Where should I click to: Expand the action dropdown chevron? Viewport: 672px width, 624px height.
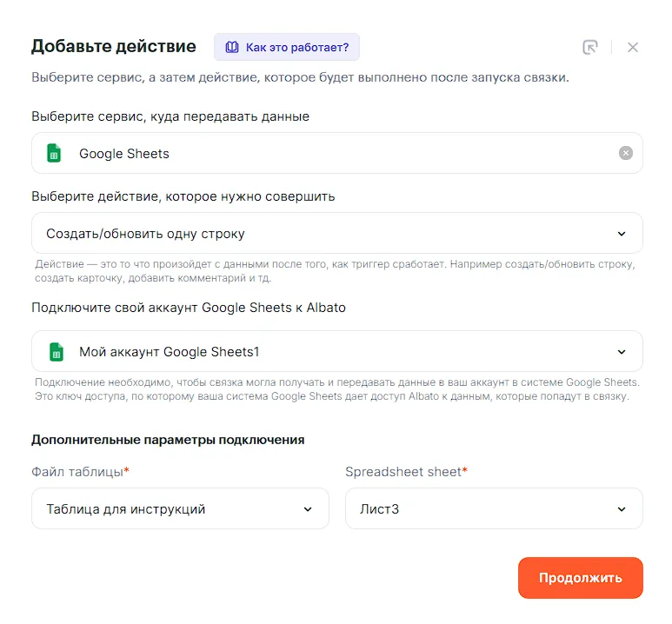pyautogui.click(x=622, y=234)
